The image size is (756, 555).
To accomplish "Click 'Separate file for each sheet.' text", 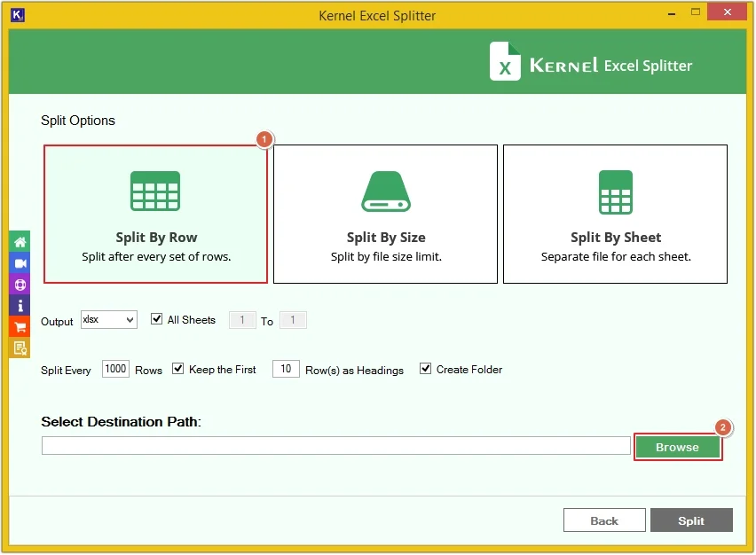I will (616, 257).
